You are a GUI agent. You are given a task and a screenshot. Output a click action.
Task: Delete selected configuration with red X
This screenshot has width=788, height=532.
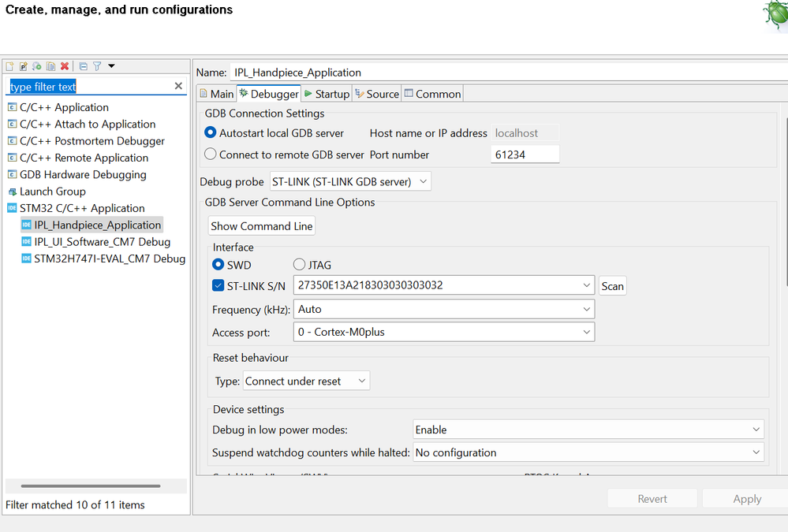pyautogui.click(x=65, y=67)
